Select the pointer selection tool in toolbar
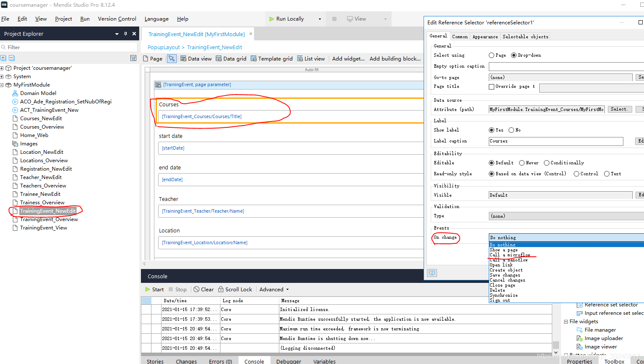The height and width of the screenshot is (364, 644). pyautogui.click(x=172, y=59)
